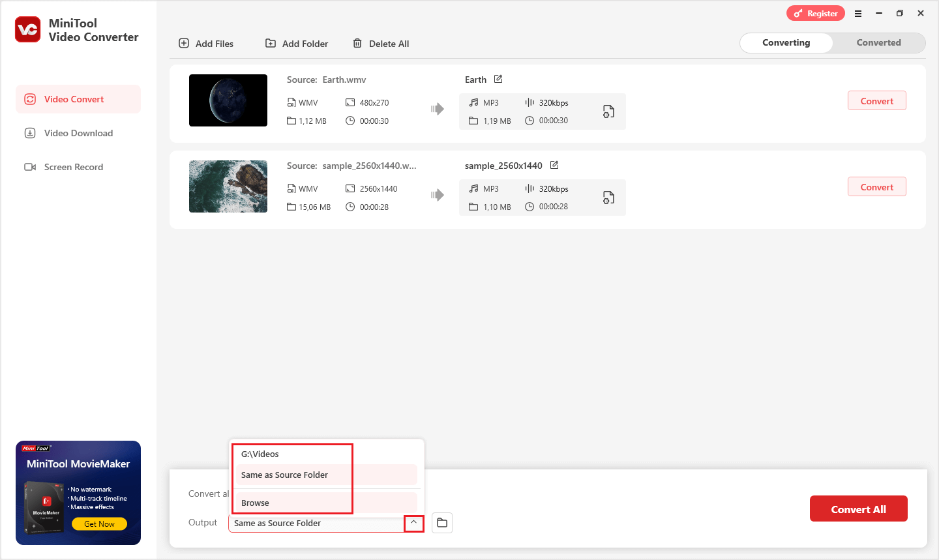Choose Browse in output dropdown
Viewport: 939px width, 560px height.
[x=325, y=503]
